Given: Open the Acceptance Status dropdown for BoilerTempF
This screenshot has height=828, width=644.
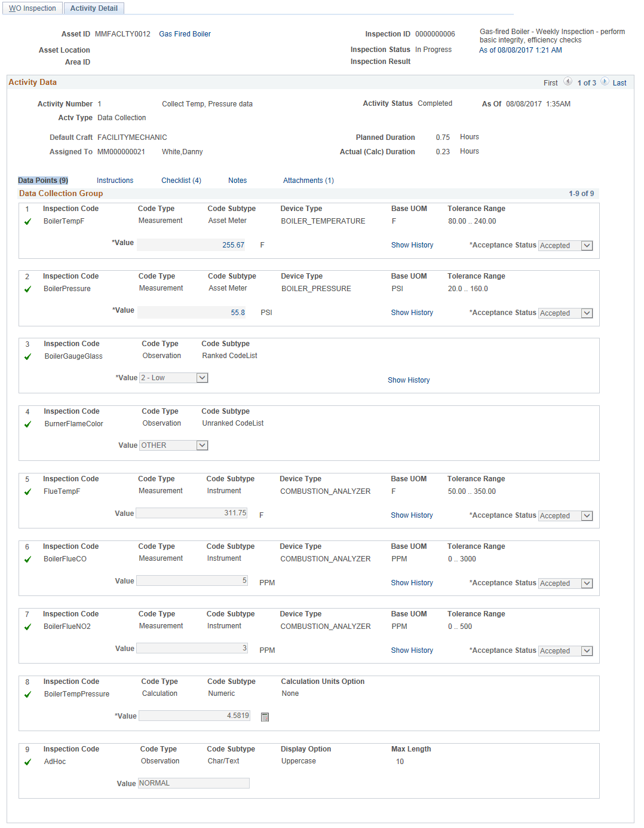Looking at the screenshot, I should (586, 245).
